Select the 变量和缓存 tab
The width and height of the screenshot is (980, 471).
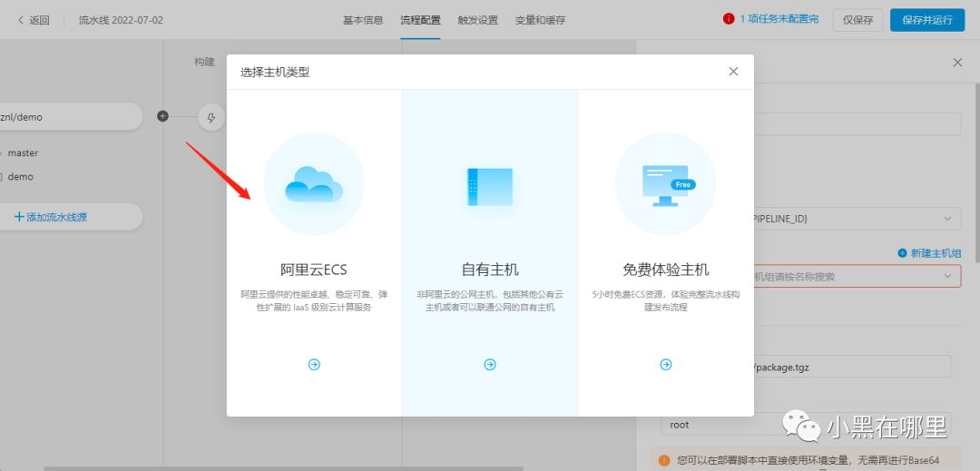(x=540, y=20)
